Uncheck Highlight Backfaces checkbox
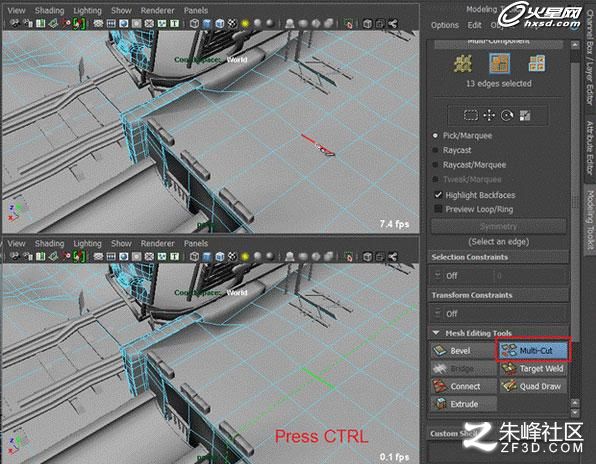The image size is (596, 464). pyautogui.click(x=438, y=195)
